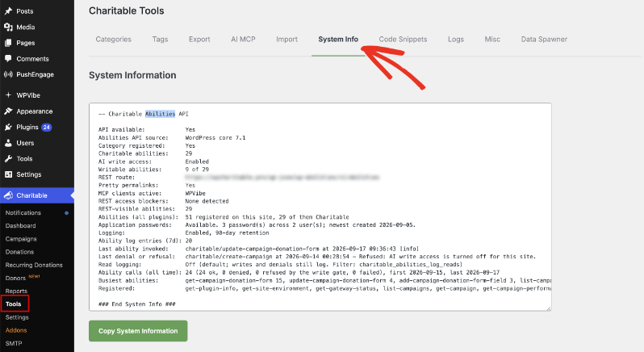Open Charitable Settings submenu item
Screen dimensions: 644x352
pos(17,317)
